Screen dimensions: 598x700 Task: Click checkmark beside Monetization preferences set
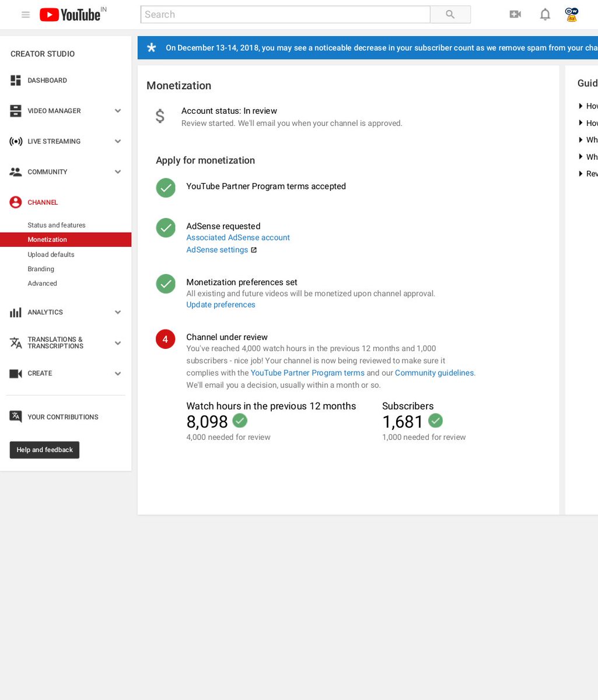166,283
